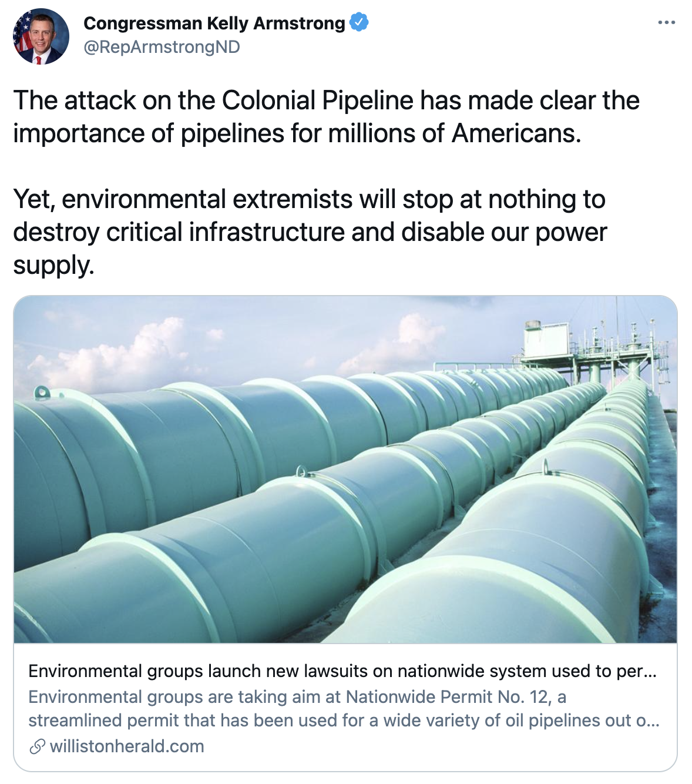Visit the @RepArmstrongND handle
Image resolution: width=692 pixels, height=784 pixels.
pyautogui.click(x=162, y=47)
